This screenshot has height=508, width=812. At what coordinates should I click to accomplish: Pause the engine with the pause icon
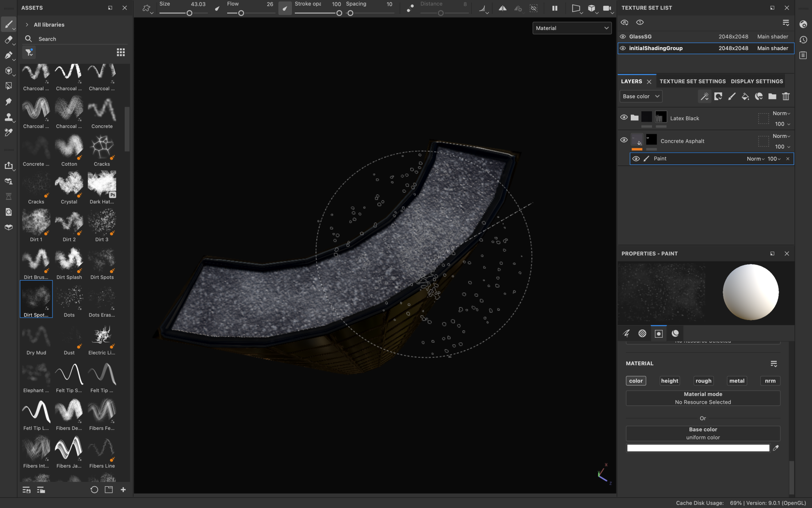click(554, 8)
